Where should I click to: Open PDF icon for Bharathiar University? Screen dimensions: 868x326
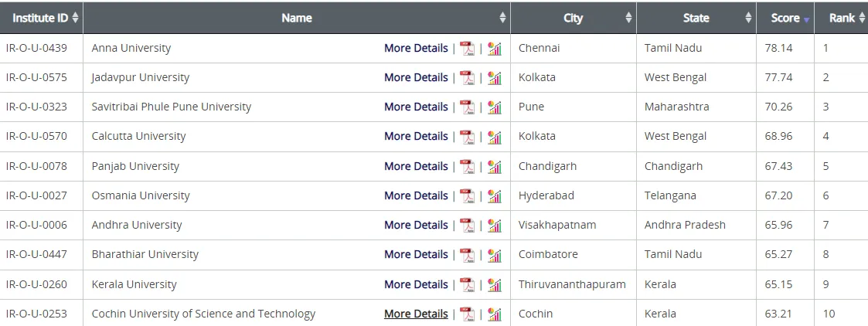(467, 255)
